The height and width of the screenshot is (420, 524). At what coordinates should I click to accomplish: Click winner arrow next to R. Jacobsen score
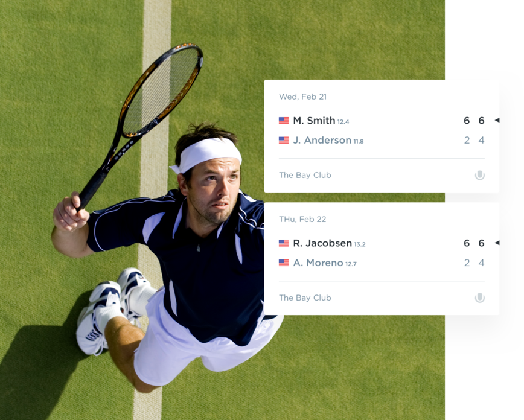point(497,243)
